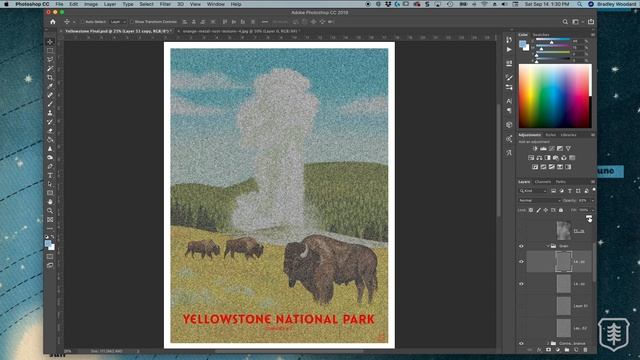Select the Rectangle shape tool
The height and width of the screenshot is (360, 640).
click(x=50, y=193)
